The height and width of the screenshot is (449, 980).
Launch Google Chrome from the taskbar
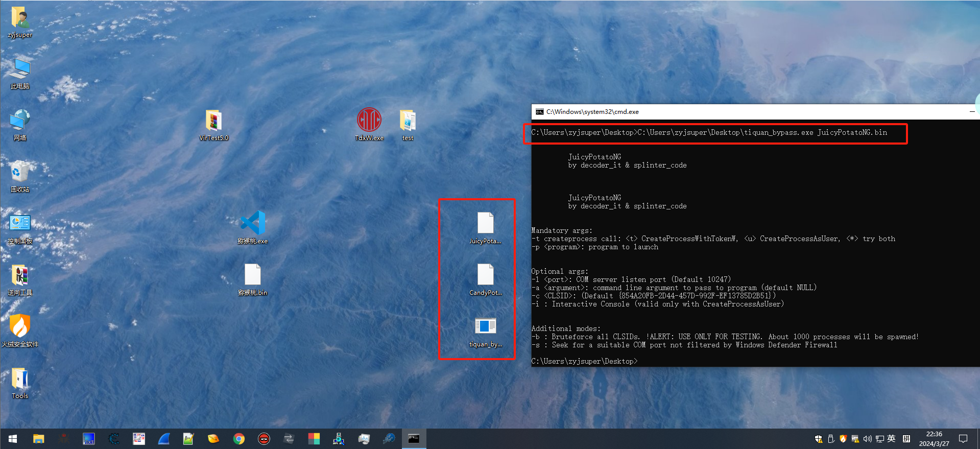[238, 439]
